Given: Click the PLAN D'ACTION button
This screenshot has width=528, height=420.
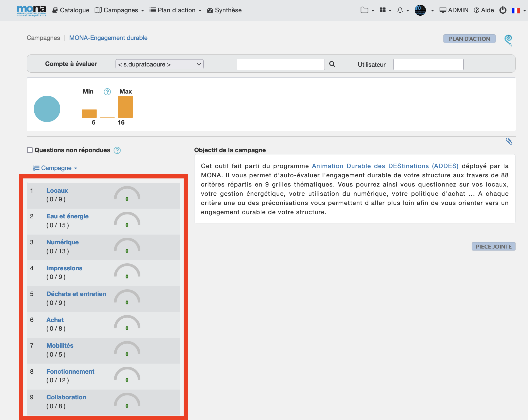Looking at the screenshot, I should point(469,39).
